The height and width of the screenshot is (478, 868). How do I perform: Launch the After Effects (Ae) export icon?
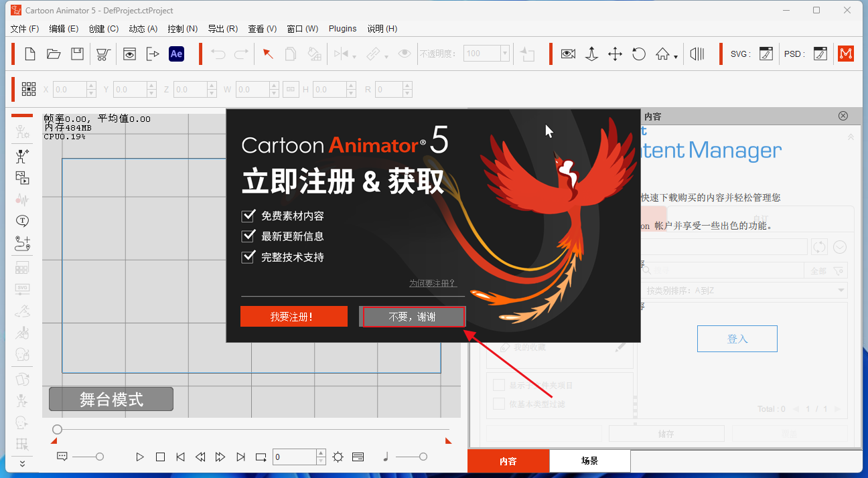[176, 54]
